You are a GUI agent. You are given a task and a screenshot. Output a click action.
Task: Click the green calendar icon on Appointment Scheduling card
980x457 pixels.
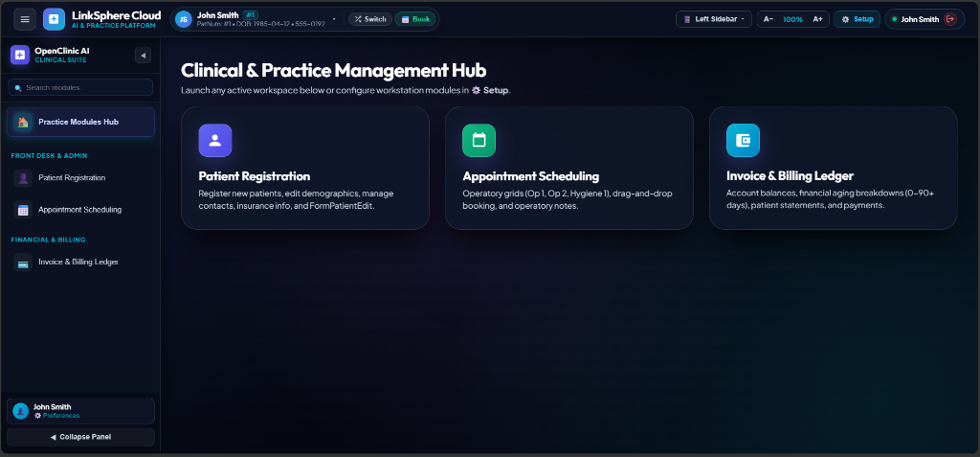point(479,140)
